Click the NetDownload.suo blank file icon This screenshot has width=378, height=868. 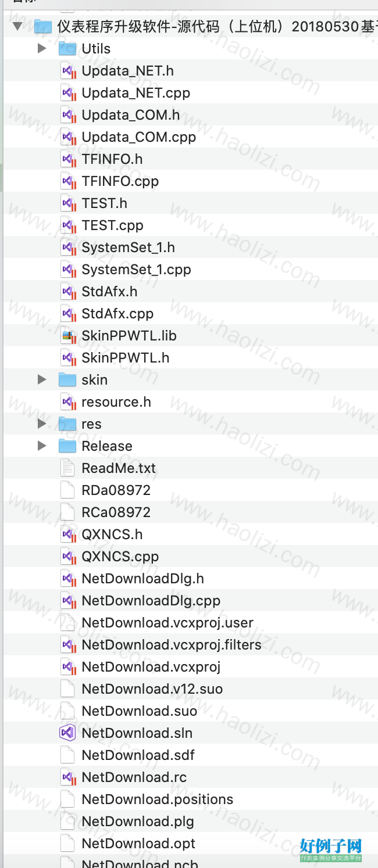tap(67, 711)
